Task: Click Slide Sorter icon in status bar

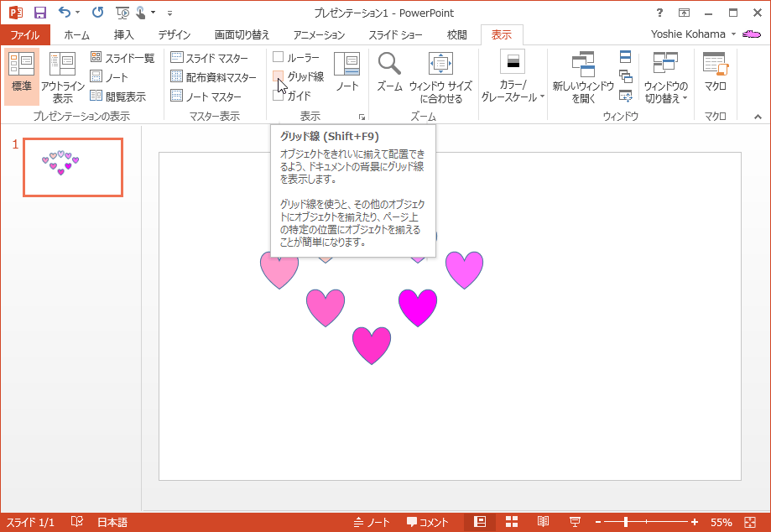Action: click(512, 522)
